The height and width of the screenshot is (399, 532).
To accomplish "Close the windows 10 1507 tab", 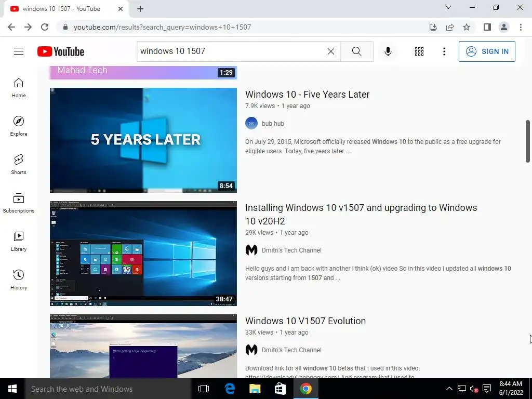I will click(121, 9).
